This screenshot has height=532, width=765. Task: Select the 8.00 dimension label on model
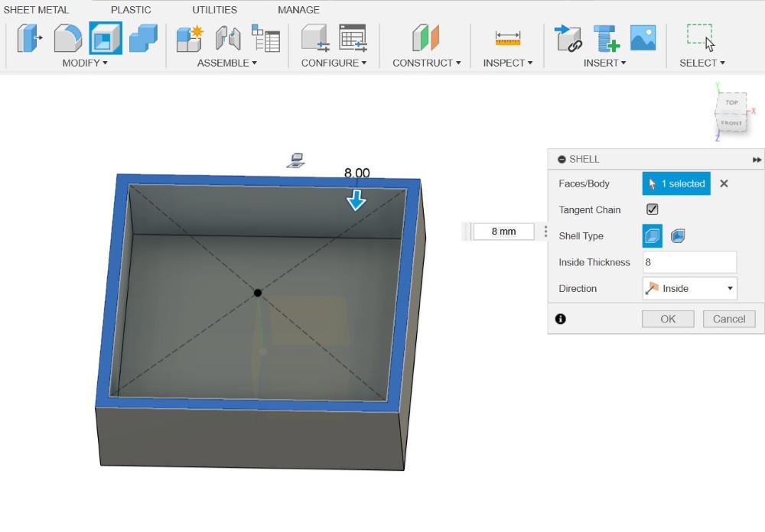[x=356, y=173]
